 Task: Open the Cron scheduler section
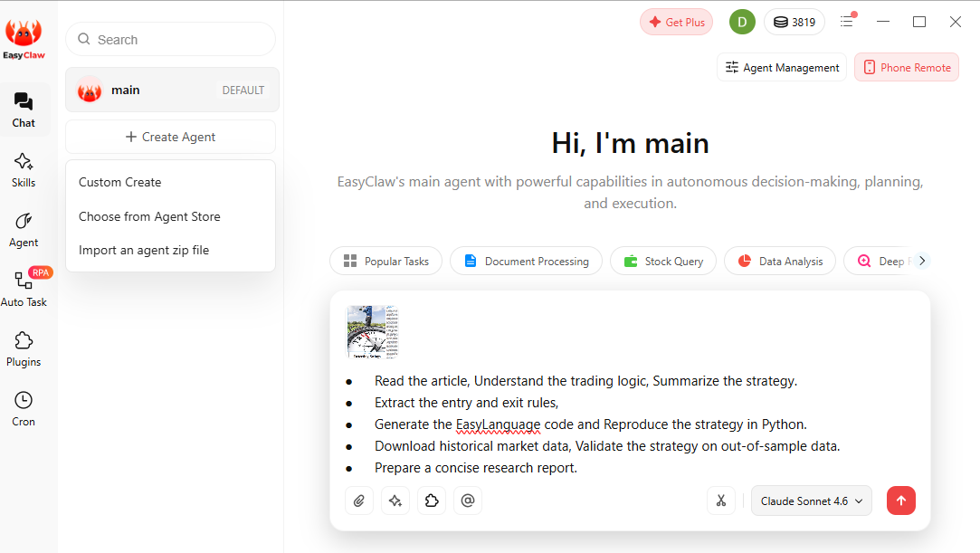[24, 409]
